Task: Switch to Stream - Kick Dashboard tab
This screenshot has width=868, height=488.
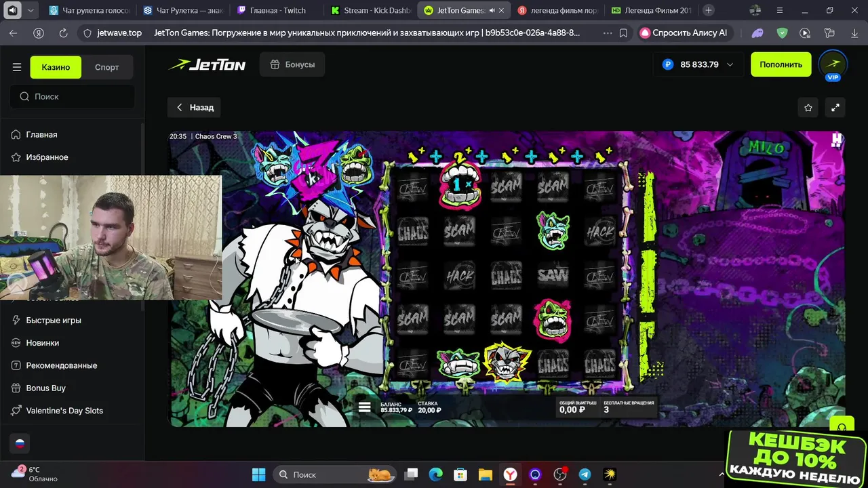Action: [370, 10]
